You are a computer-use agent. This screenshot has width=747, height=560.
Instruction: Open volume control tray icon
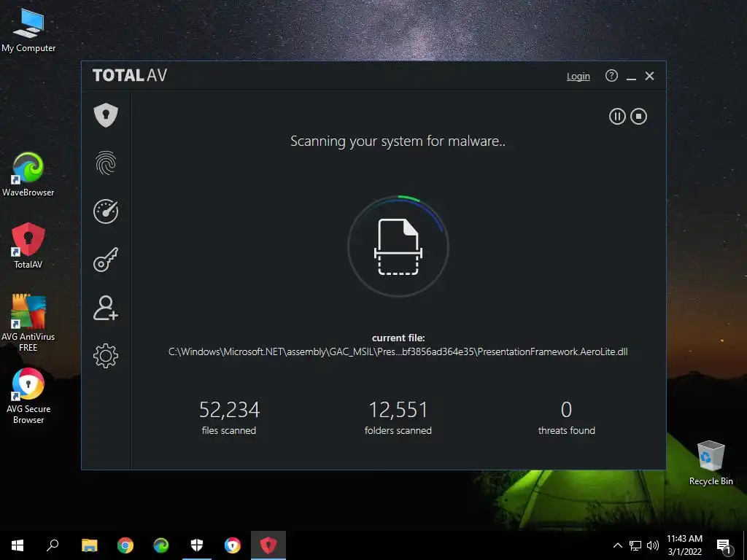pyautogui.click(x=653, y=545)
